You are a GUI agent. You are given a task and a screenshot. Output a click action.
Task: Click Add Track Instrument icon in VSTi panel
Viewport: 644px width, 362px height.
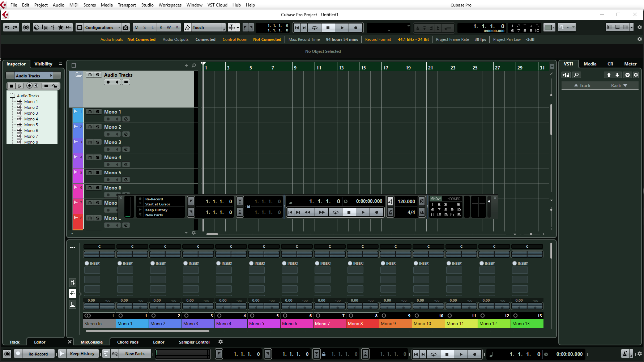pos(566,75)
